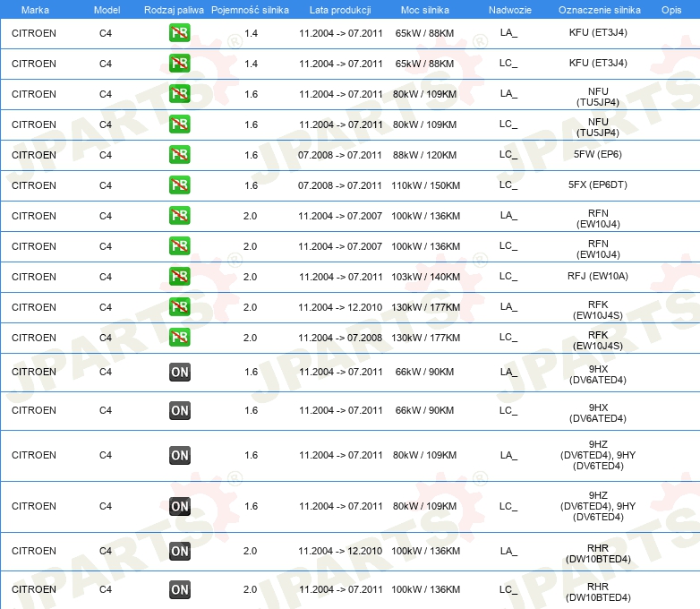Select the PB petrol icon for NFU LC_ row
Screen dimensions: 700x609
179,124
